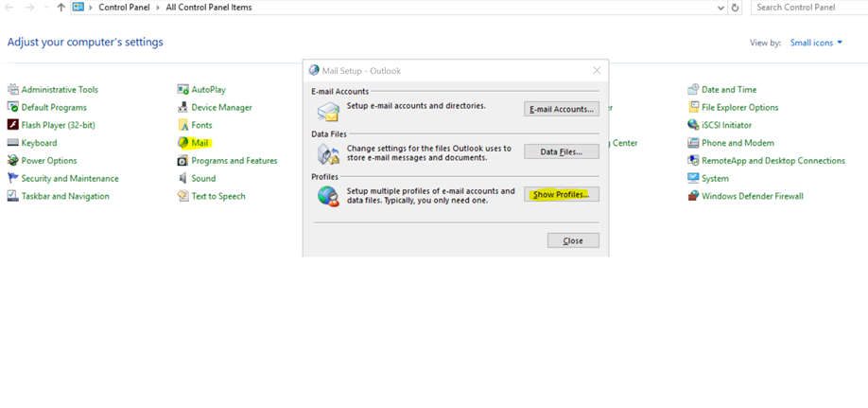Click the Mail Setup - Outlook title icon
868x408 pixels.
coord(314,70)
